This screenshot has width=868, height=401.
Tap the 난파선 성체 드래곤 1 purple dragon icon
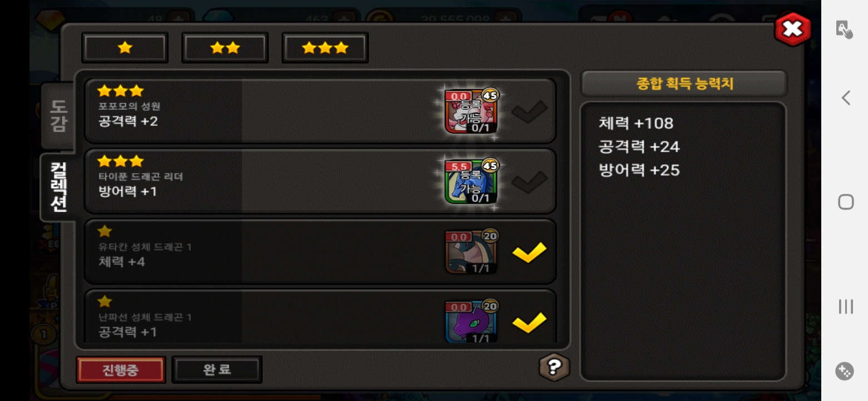(471, 321)
